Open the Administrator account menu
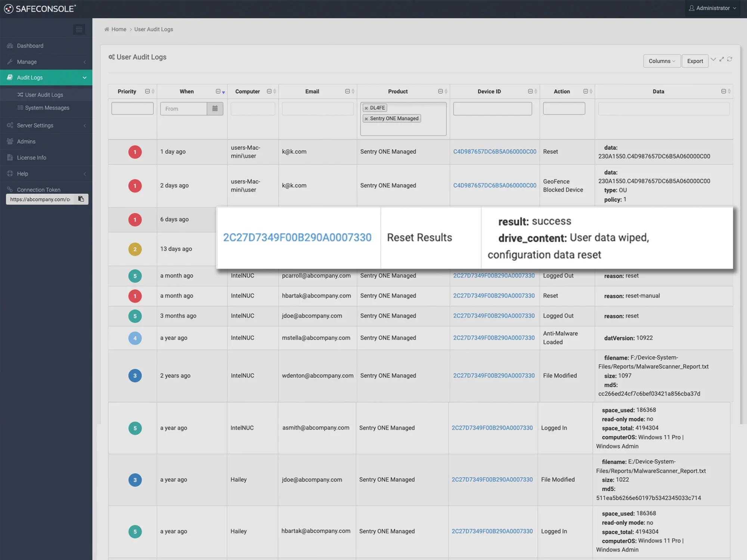This screenshot has height=560, width=747. (712, 8)
